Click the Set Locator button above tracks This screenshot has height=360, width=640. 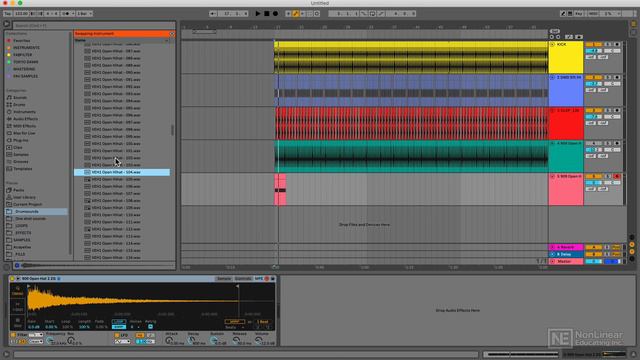(x=555, y=31)
